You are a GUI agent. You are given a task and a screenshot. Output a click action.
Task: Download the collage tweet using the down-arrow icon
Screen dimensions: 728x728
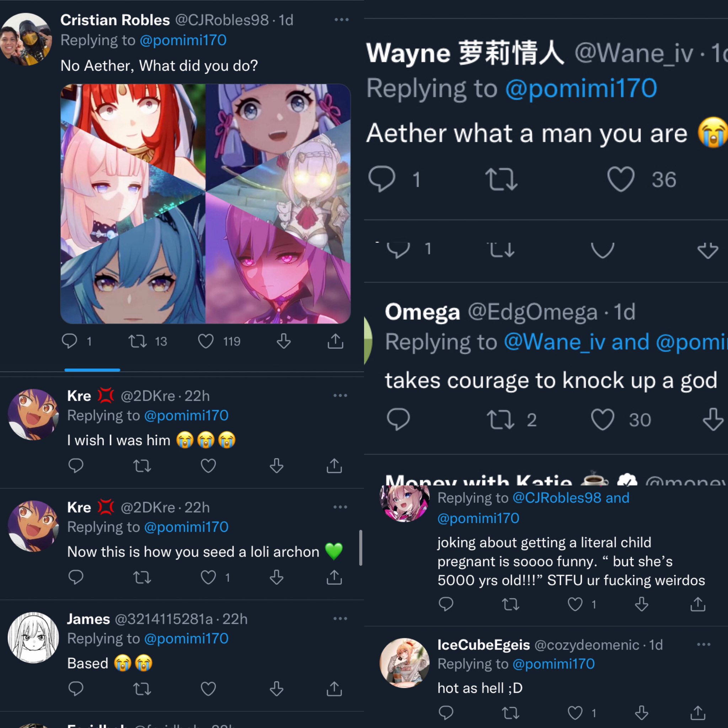284,341
